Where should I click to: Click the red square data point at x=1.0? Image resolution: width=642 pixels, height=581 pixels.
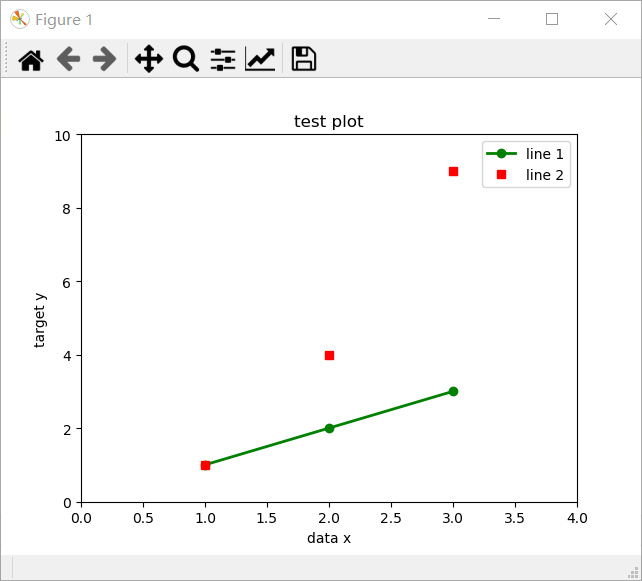point(206,466)
